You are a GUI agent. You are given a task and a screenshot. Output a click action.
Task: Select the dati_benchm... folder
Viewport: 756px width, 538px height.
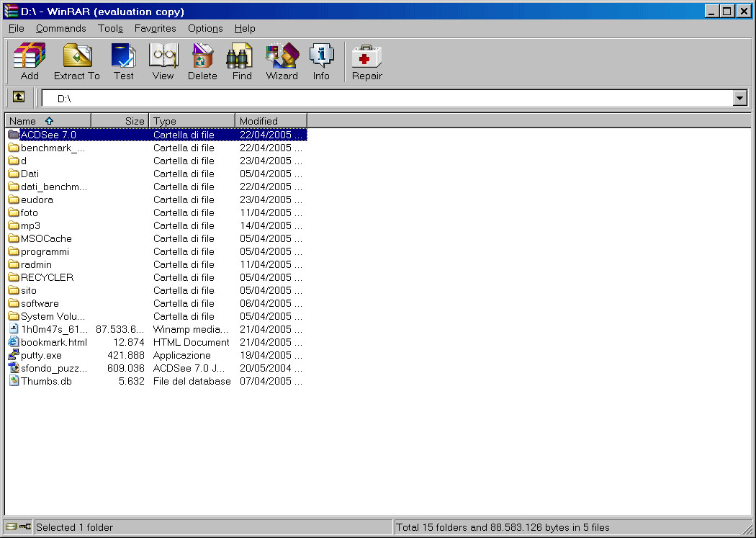[x=54, y=187]
